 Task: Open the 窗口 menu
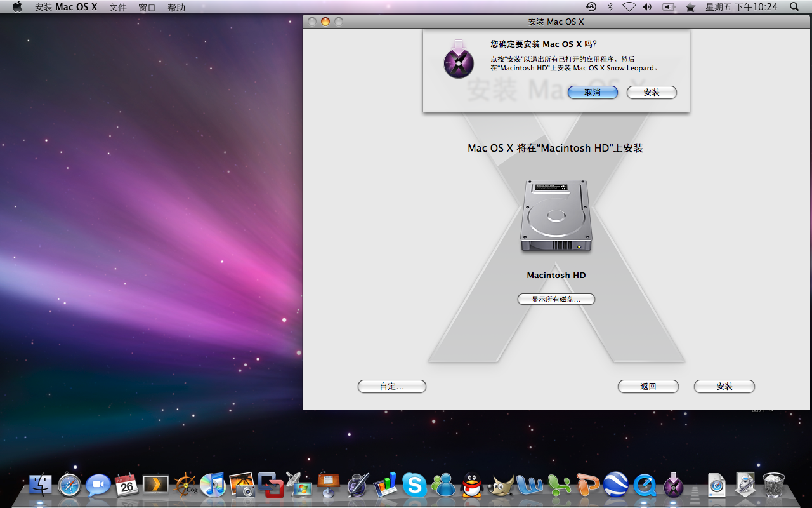pyautogui.click(x=147, y=7)
